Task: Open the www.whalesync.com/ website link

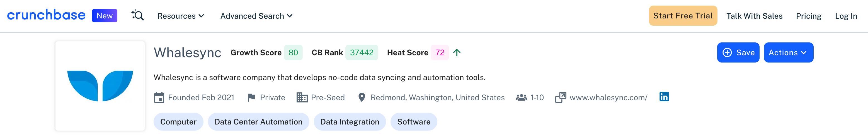Action: (608, 97)
